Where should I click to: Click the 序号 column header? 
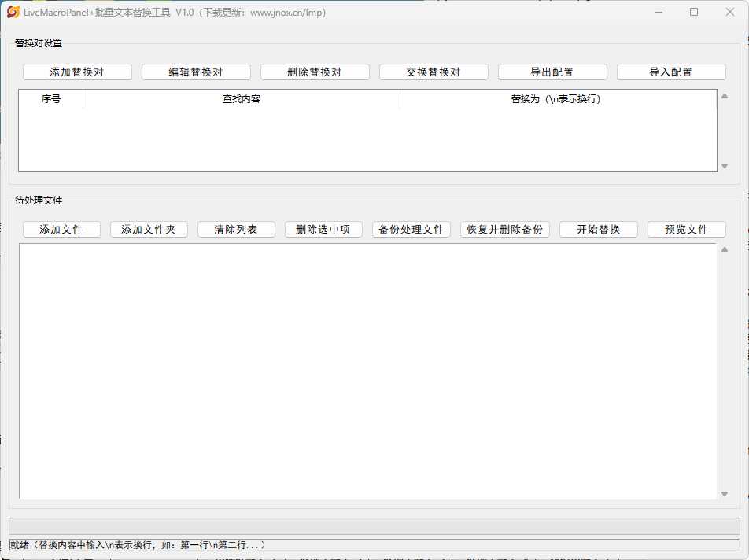tap(51, 99)
